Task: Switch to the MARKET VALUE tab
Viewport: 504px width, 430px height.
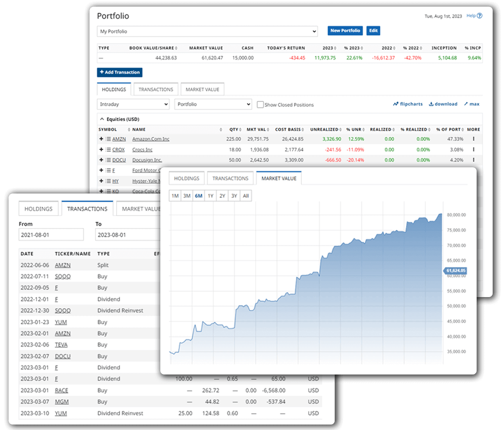Action: tap(278, 178)
